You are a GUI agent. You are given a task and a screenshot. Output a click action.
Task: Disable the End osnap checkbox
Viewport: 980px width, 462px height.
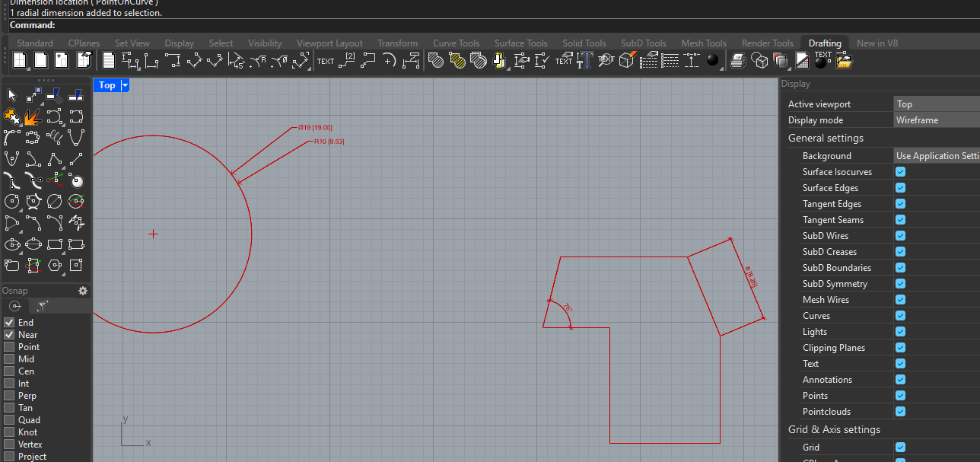tap(9, 323)
